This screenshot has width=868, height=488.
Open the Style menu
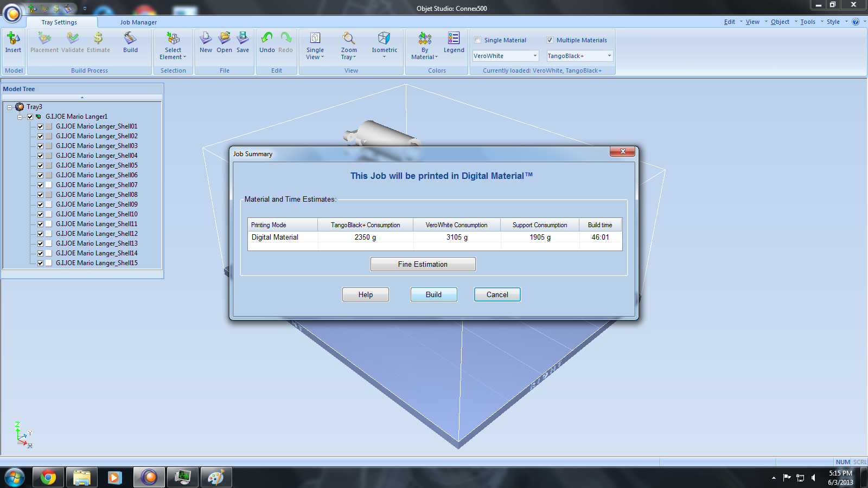point(833,22)
